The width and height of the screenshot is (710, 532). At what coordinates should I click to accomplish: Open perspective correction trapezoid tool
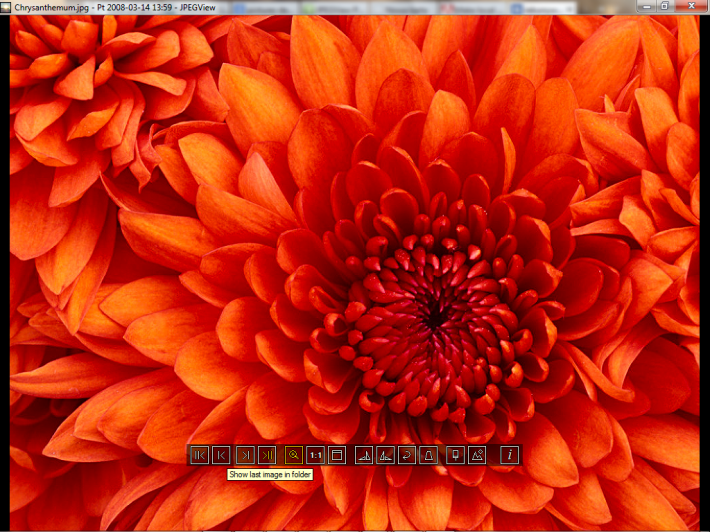click(x=428, y=455)
